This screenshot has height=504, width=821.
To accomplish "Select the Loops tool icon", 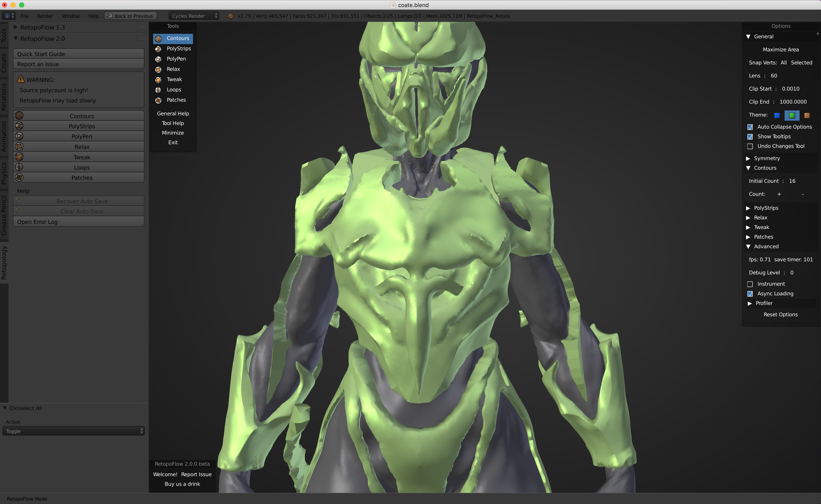I will point(158,90).
